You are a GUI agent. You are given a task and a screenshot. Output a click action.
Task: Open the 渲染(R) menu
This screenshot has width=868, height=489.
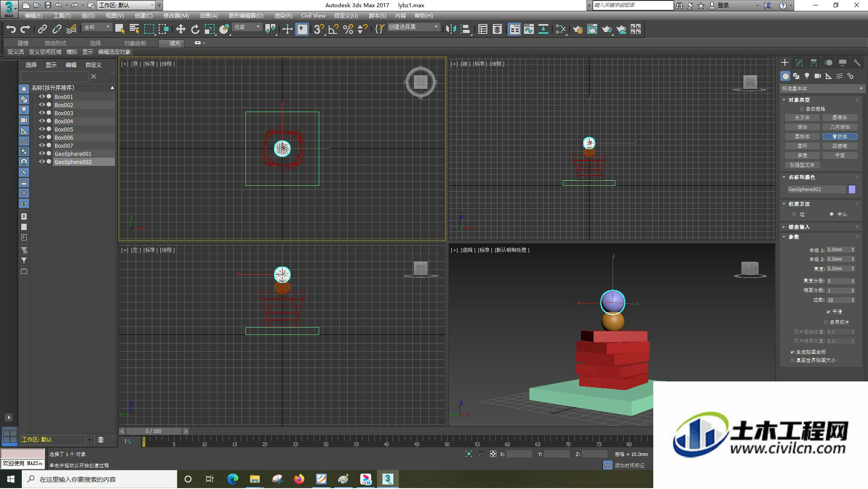click(283, 16)
